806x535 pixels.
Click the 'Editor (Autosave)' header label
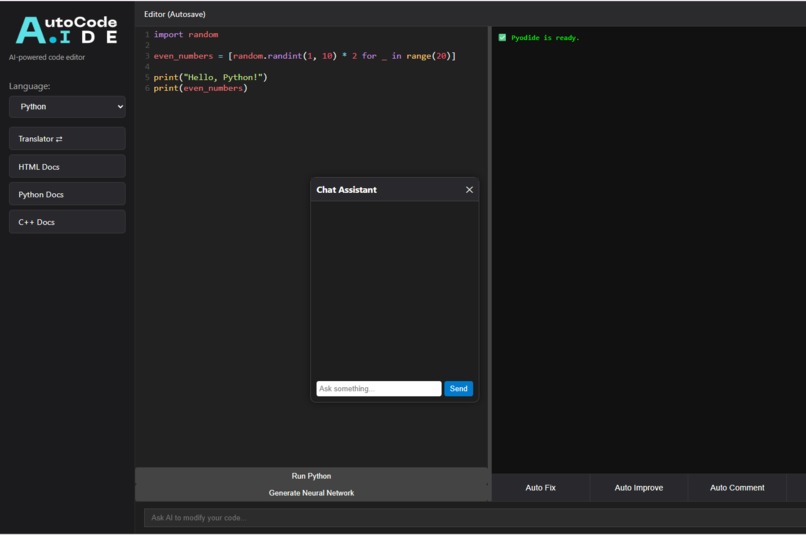(175, 14)
